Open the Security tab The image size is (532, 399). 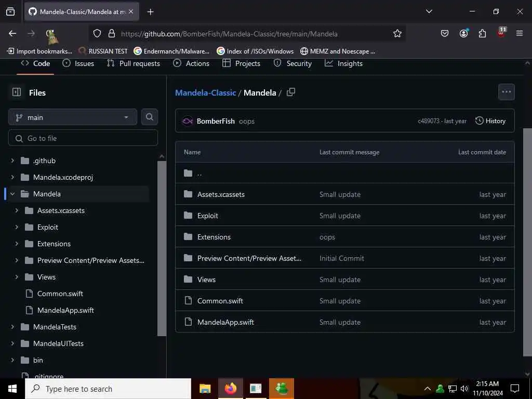293,63
